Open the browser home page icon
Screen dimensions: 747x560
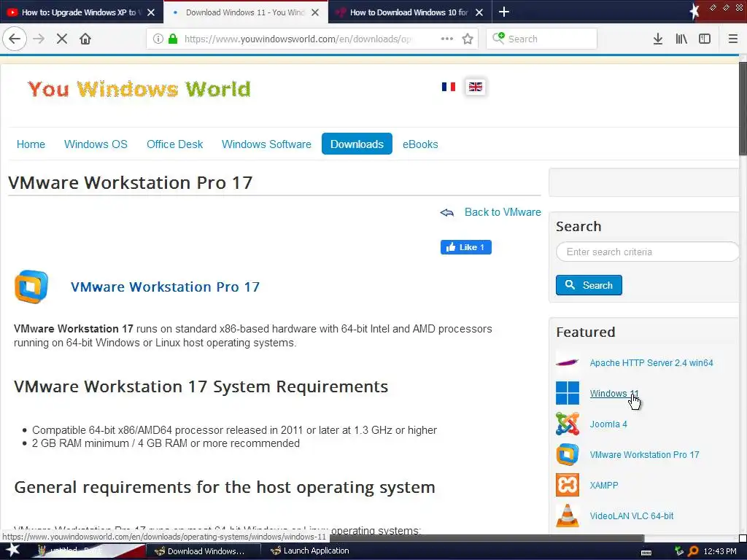click(85, 39)
